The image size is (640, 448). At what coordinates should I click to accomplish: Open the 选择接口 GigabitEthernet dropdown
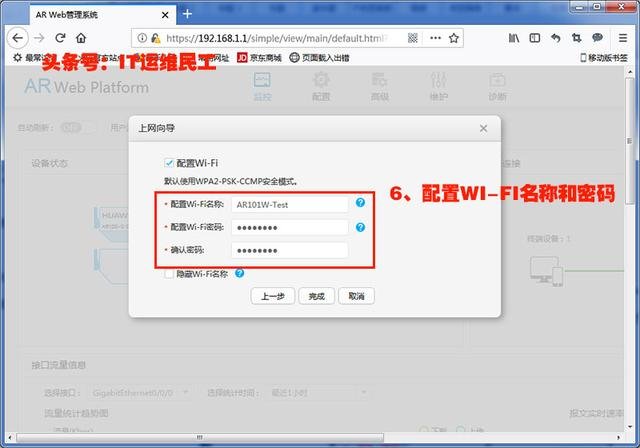[x=141, y=393]
